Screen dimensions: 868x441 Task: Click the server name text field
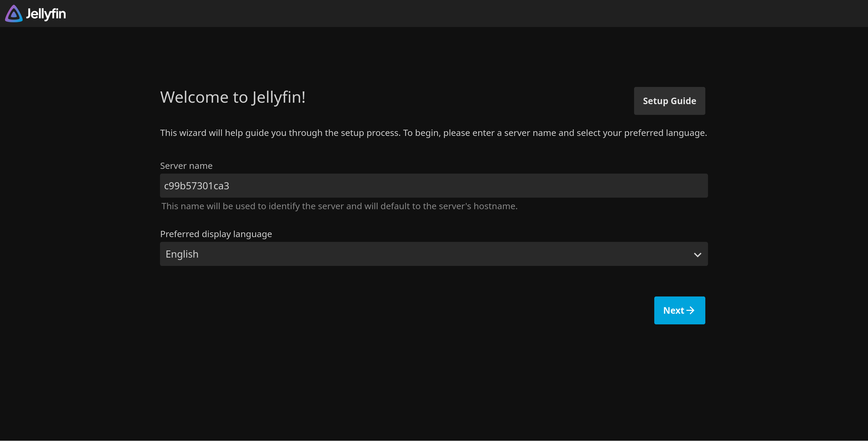433,185
